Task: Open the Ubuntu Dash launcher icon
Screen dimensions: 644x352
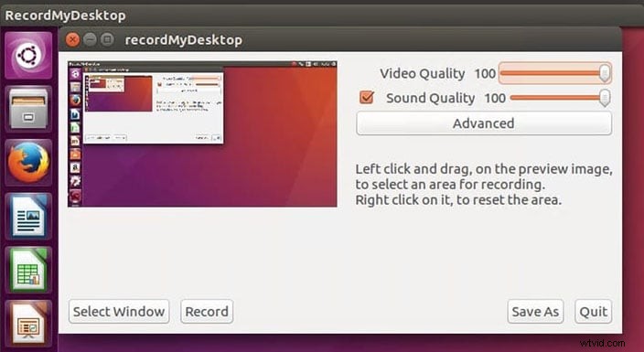Action: (x=28, y=55)
